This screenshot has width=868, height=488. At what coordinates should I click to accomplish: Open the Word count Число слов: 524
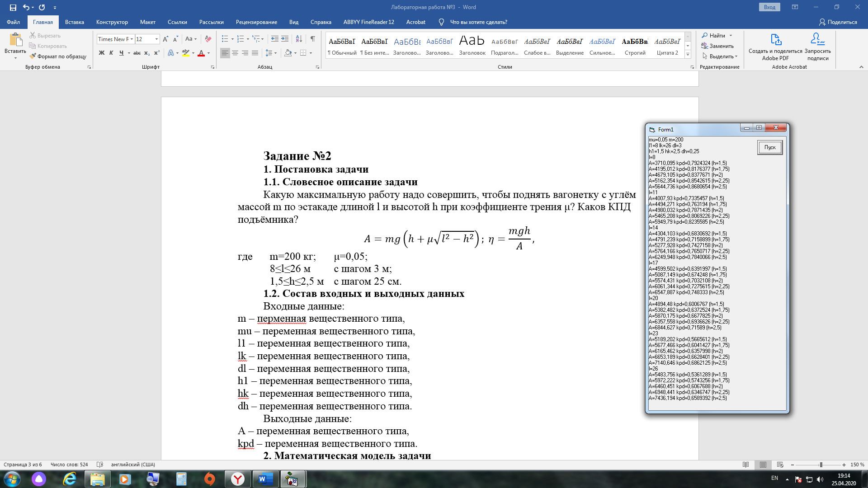(x=69, y=465)
